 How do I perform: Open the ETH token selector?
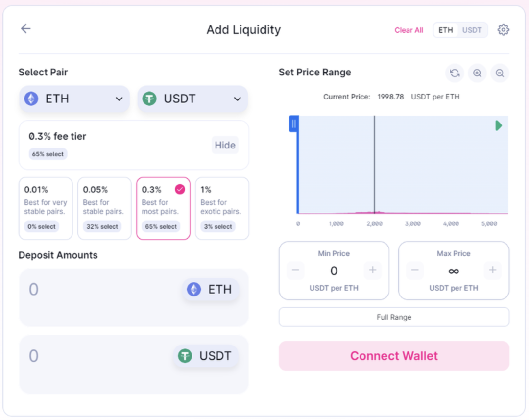coord(74,99)
